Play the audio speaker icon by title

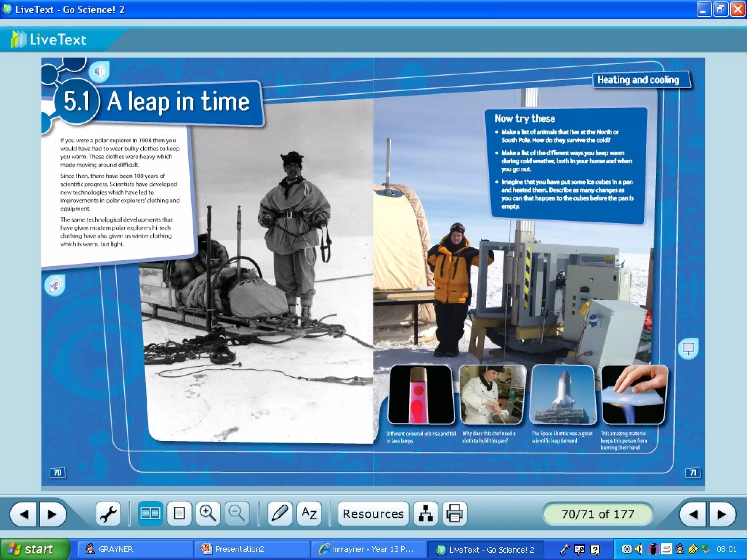click(x=99, y=71)
